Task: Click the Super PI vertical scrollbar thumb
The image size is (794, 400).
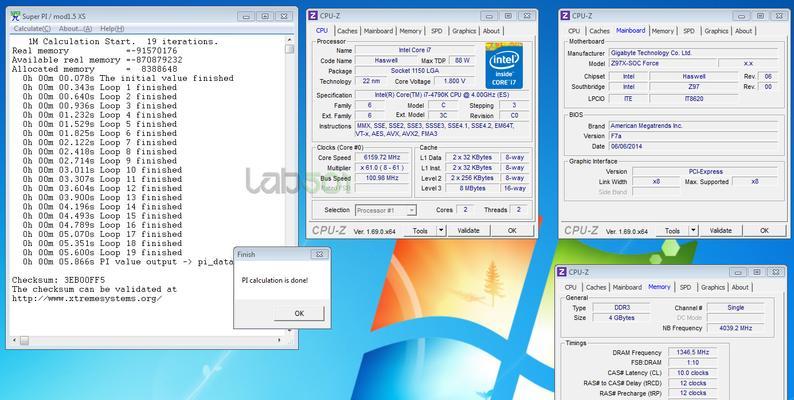Action: pos(289,49)
